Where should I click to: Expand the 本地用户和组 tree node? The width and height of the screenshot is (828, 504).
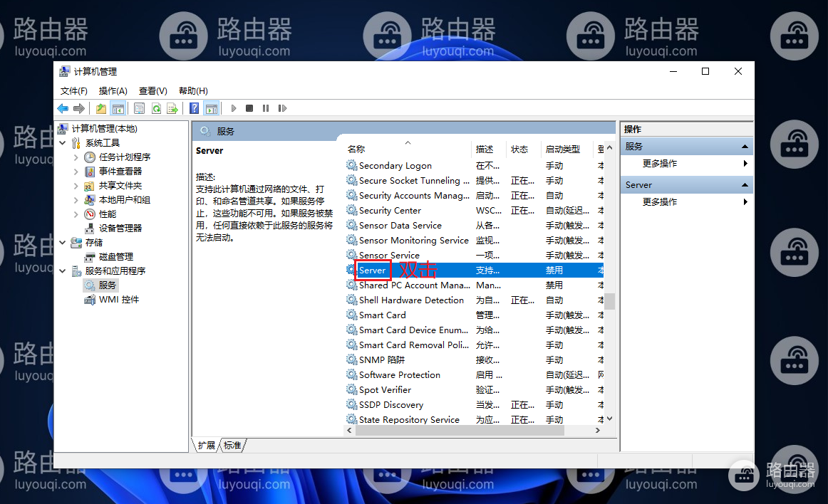click(76, 200)
